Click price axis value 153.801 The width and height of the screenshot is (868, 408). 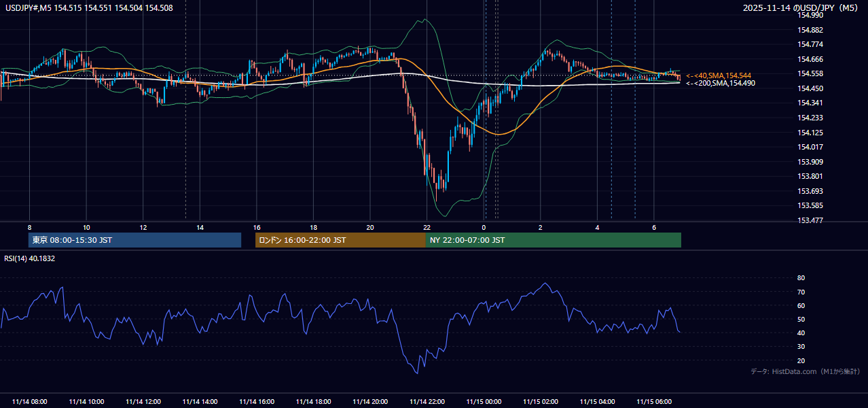click(810, 176)
